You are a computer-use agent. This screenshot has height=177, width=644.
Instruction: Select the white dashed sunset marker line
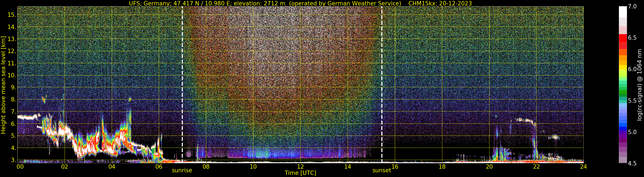382,84
